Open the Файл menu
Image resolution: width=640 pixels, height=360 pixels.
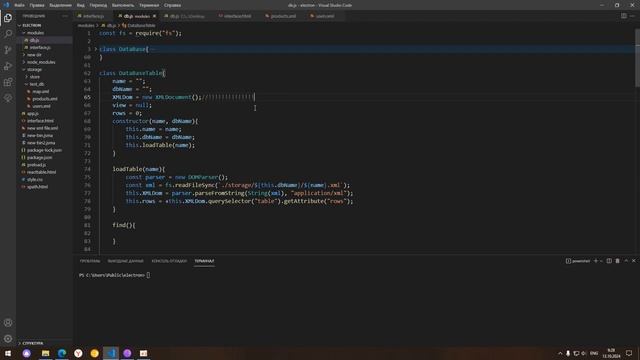(19, 5)
